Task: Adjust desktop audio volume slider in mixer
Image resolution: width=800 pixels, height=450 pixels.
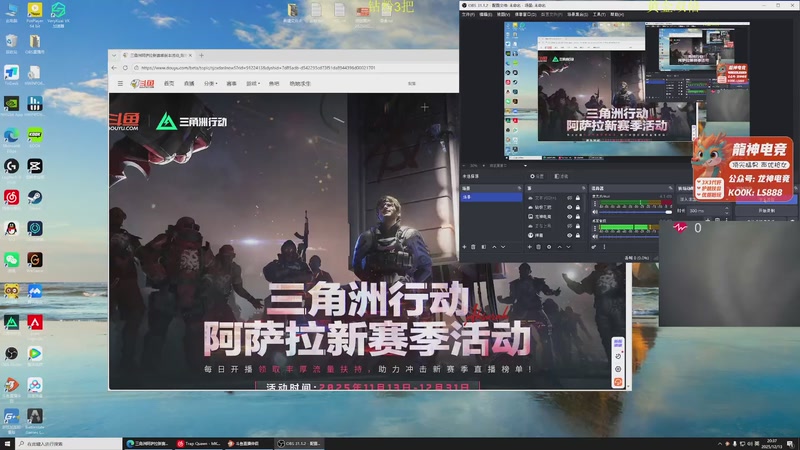Action: tap(635, 212)
